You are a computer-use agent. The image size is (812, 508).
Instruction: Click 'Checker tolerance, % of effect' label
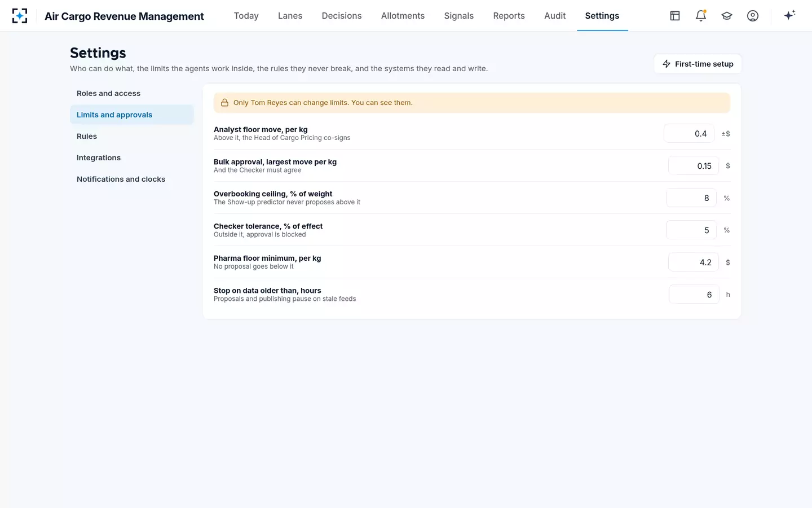[x=268, y=226]
